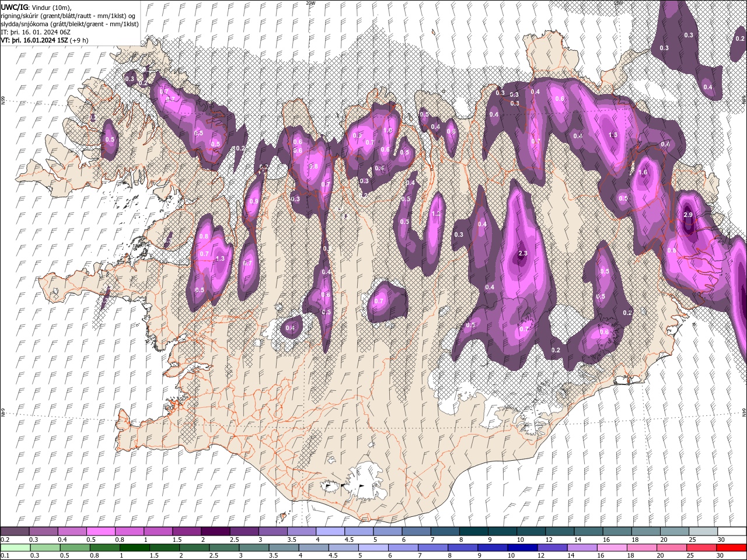747x560 pixels.
Task: Pick the light pink 16–18 rain scale swatch
Action: [612, 548]
